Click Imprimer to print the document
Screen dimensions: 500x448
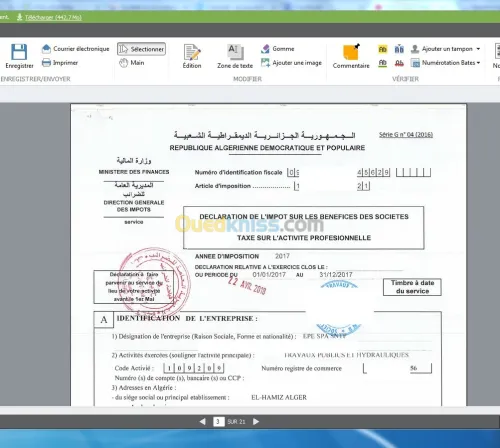(60, 63)
